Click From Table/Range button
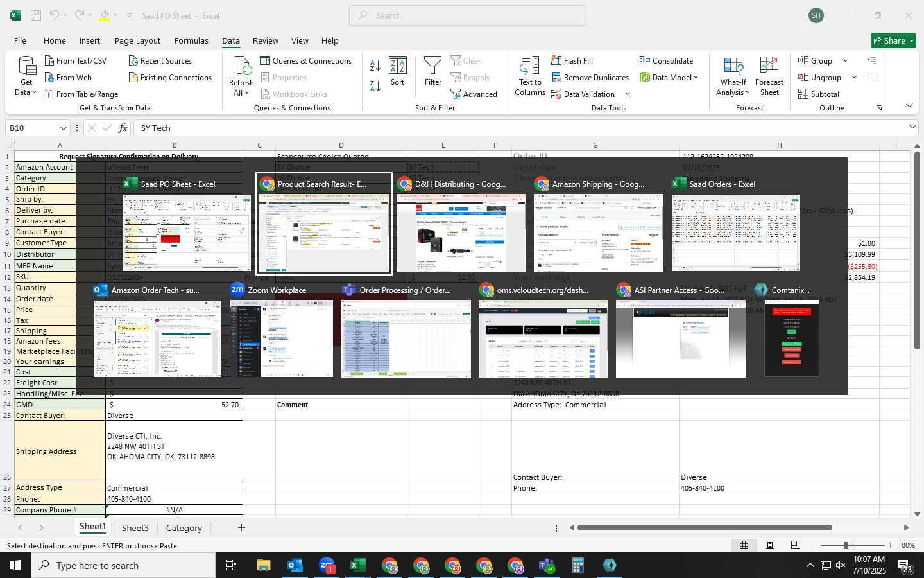 tap(81, 94)
